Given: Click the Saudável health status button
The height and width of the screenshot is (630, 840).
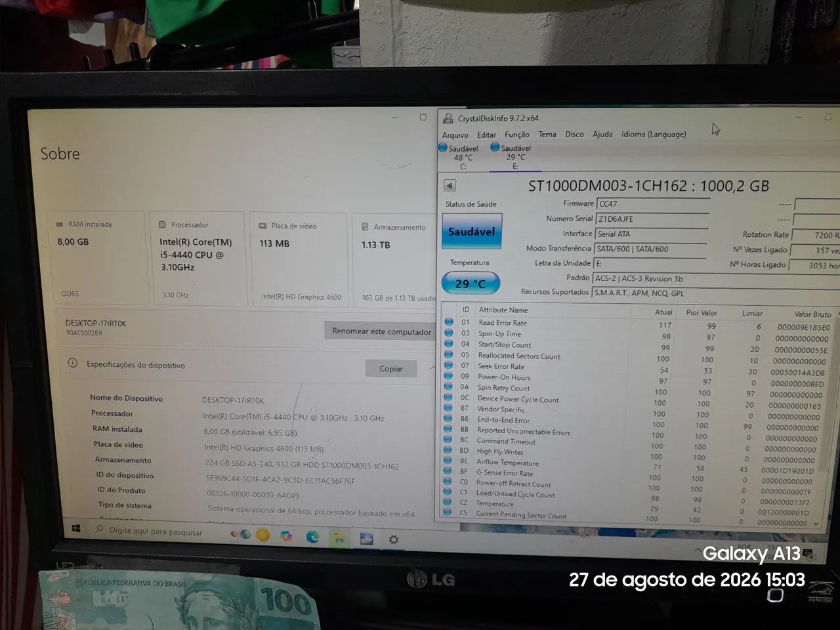Looking at the screenshot, I should [x=471, y=231].
